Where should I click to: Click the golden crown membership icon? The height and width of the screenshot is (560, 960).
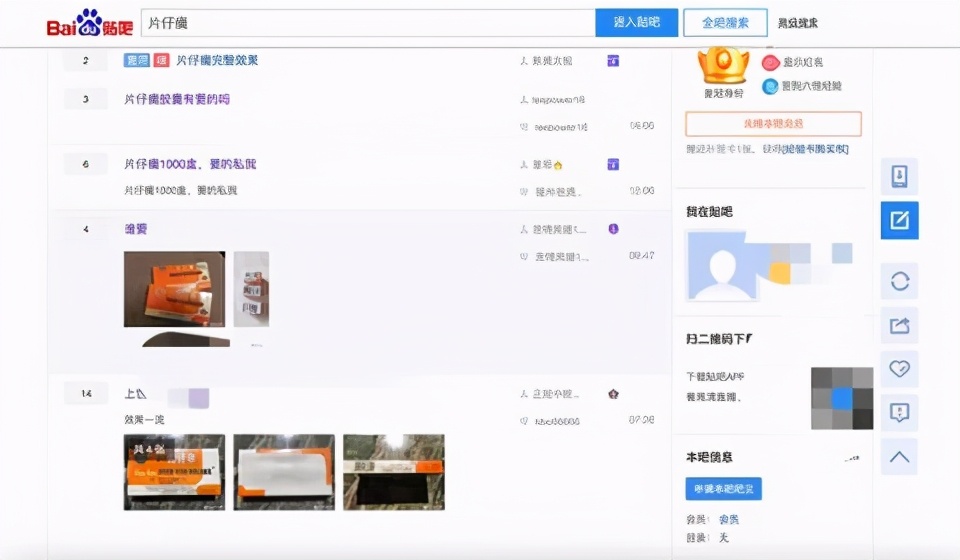pos(724,66)
